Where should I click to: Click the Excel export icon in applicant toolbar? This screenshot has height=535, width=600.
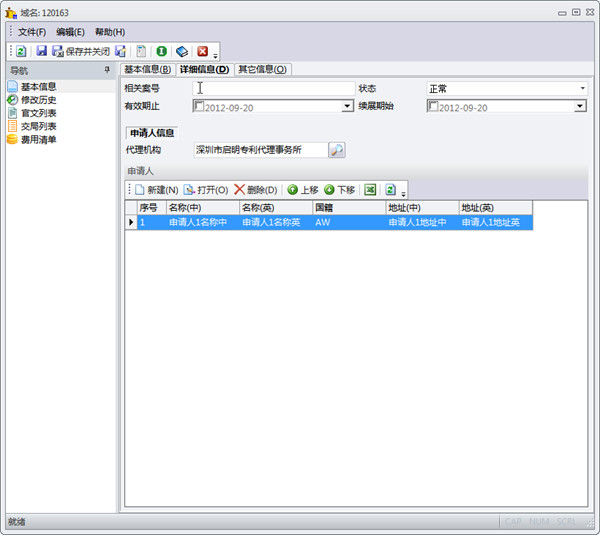[370, 190]
